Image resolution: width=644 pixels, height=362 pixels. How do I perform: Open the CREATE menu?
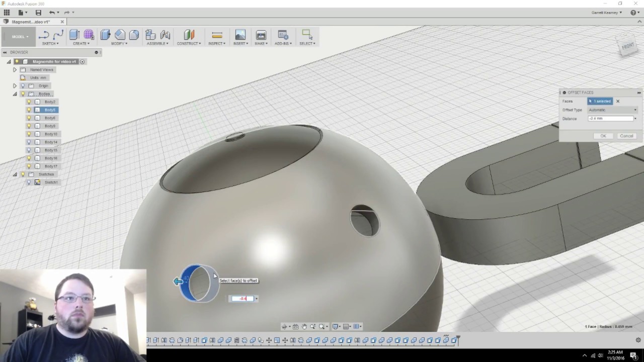[81, 44]
